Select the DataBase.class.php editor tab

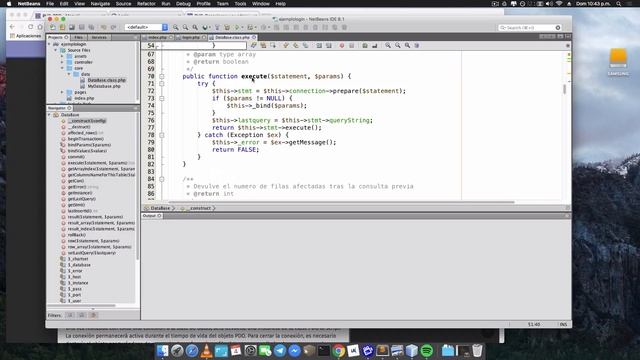233,37
